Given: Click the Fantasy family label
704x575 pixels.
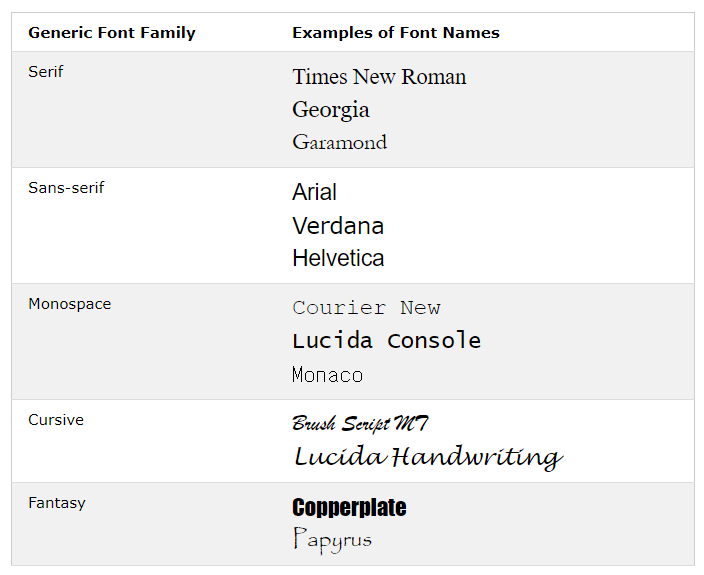Looking at the screenshot, I should click(x=57, y=503).
